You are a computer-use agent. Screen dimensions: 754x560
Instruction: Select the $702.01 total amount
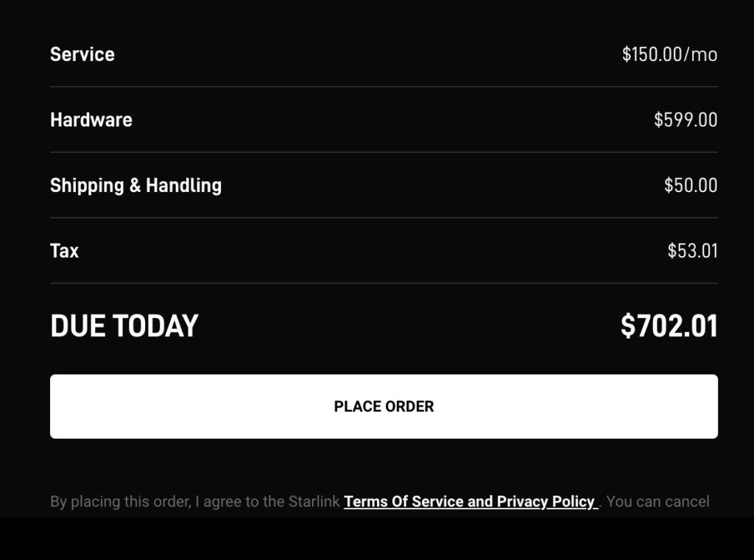pos(669,326)
